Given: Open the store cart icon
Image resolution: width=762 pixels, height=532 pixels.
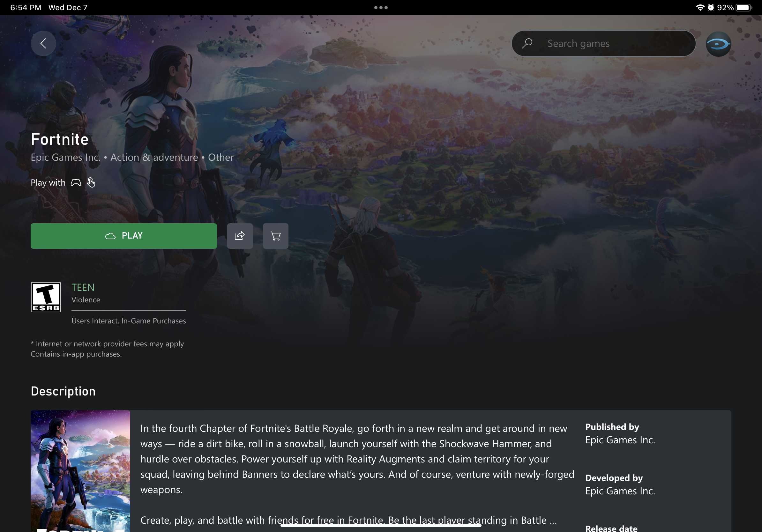Looking at the screenshot, I should [x=275, y=236].
